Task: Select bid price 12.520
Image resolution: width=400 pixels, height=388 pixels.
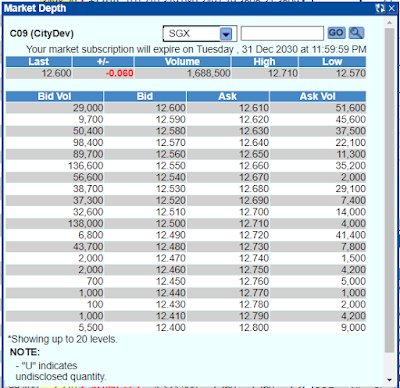Action: point(171,200)
